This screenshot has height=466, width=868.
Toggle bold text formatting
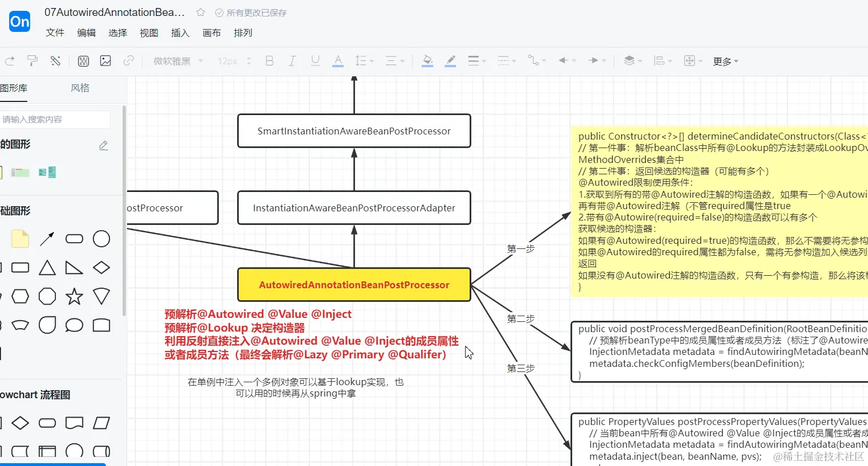[270, 61]
